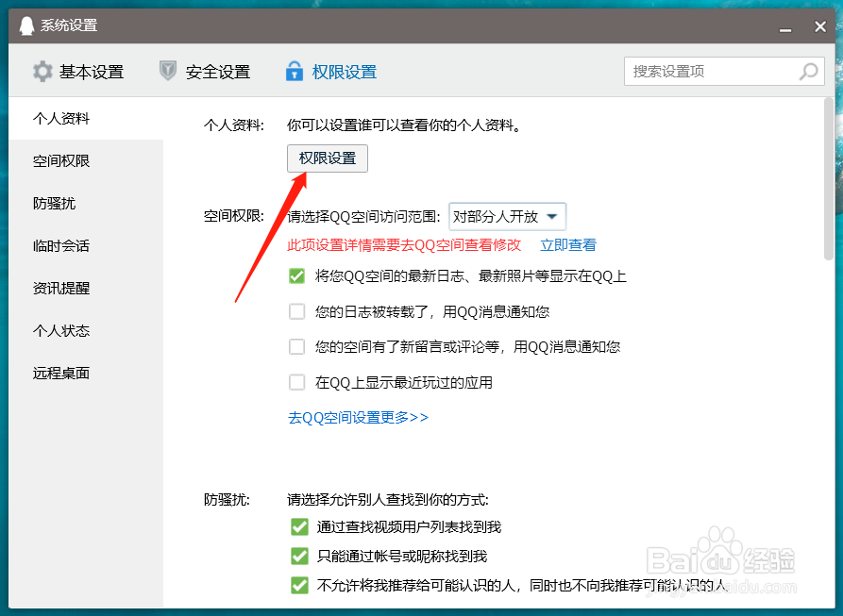843x616 pixels.
Task: Open 远程桌面 in the sidebar
Action: click(63, 373)
